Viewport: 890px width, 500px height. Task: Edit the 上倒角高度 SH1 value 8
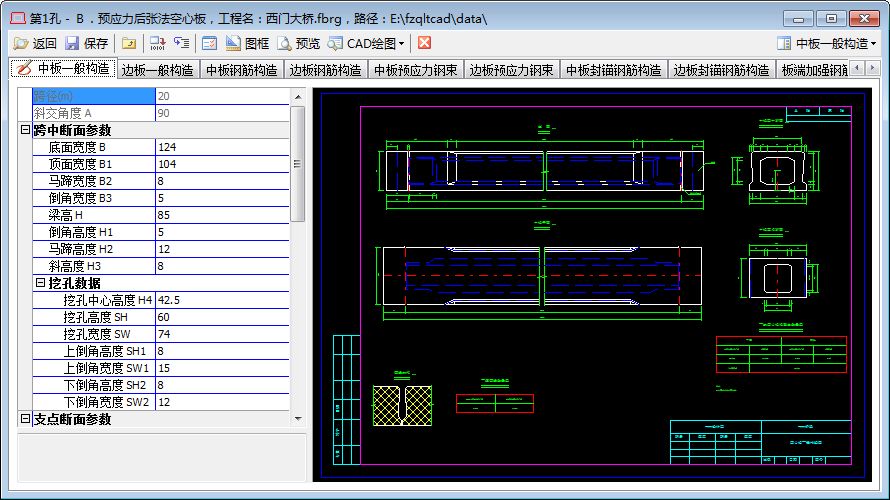coord(222,351)
